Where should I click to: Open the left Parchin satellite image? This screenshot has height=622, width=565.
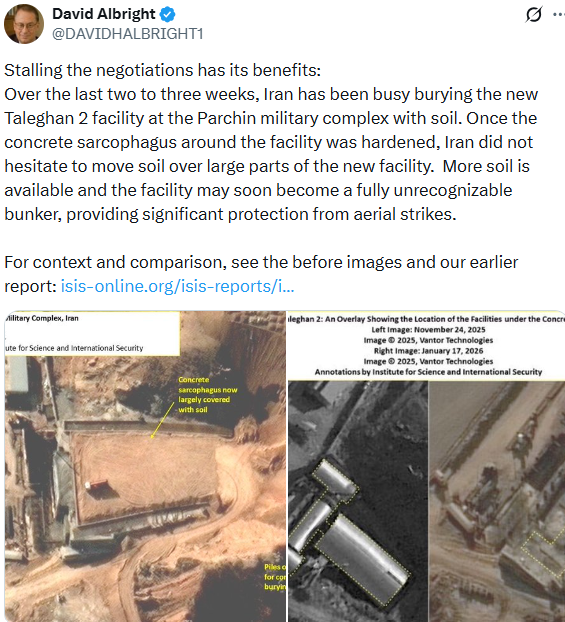pyautogui.click(x=145, y=466)
